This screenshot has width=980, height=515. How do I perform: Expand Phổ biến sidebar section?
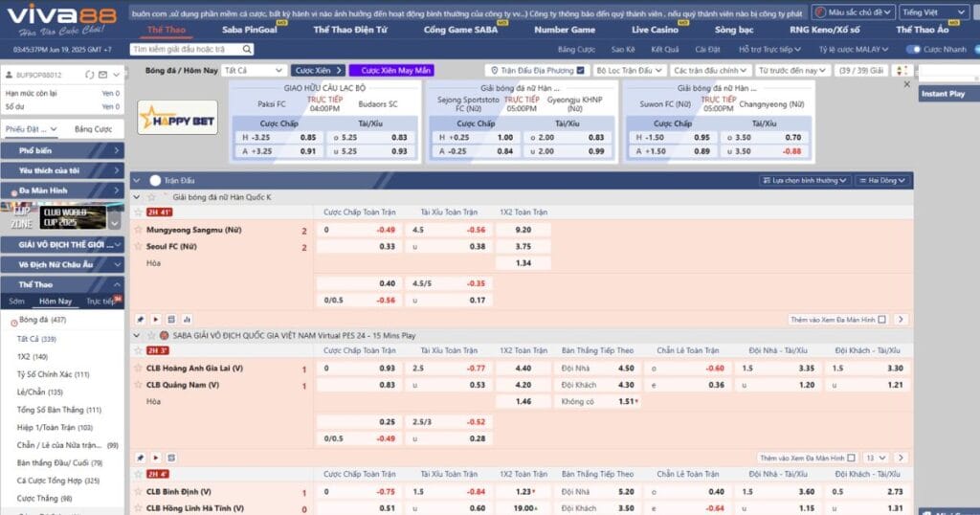pyautogui.click(x=62, y=150)
